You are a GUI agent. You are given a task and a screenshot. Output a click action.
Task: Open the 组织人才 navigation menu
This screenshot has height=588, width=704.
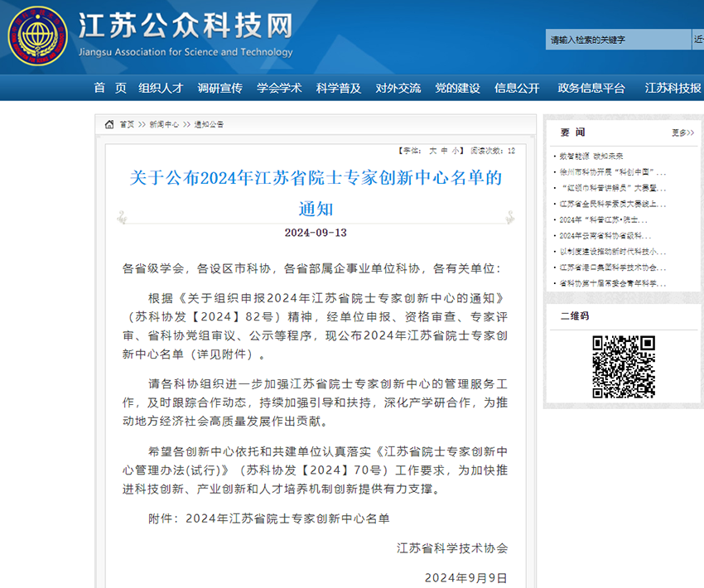pyautogui.click(x=161, y=88)
